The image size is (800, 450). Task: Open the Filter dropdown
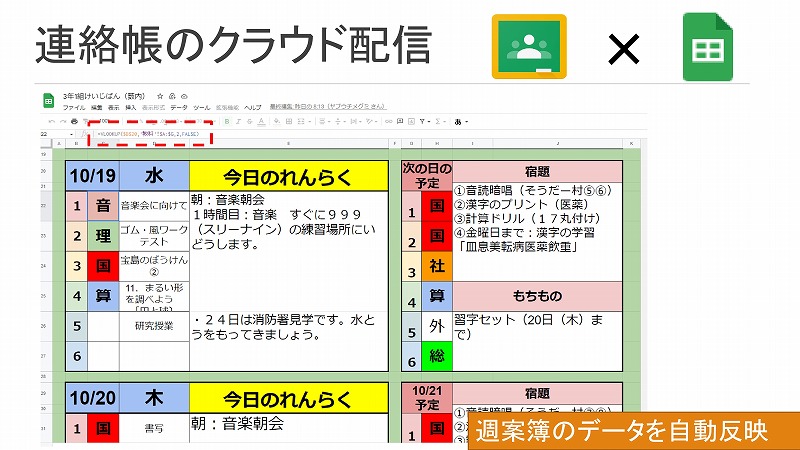coord(424,121)
